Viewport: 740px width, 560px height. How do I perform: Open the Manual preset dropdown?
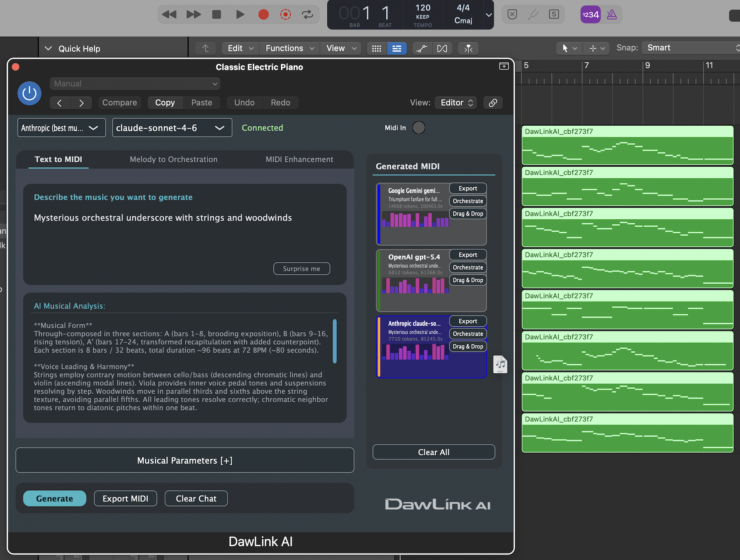point(135,84)
